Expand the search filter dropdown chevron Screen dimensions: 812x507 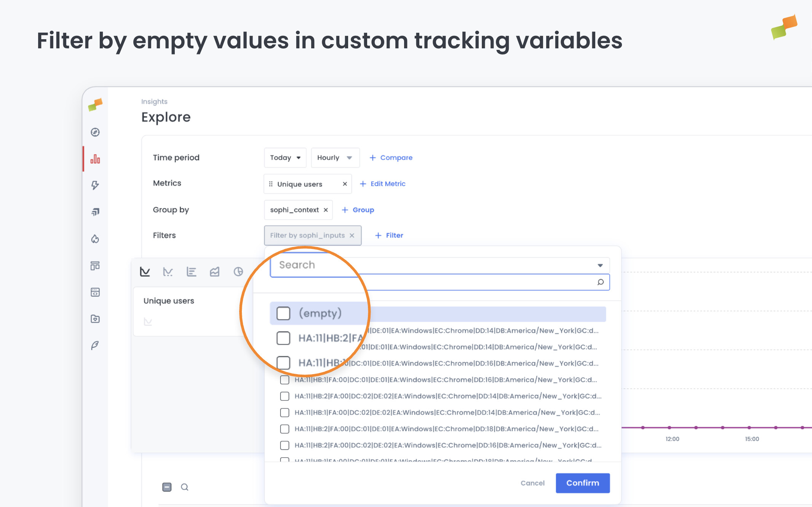(600, 265)
